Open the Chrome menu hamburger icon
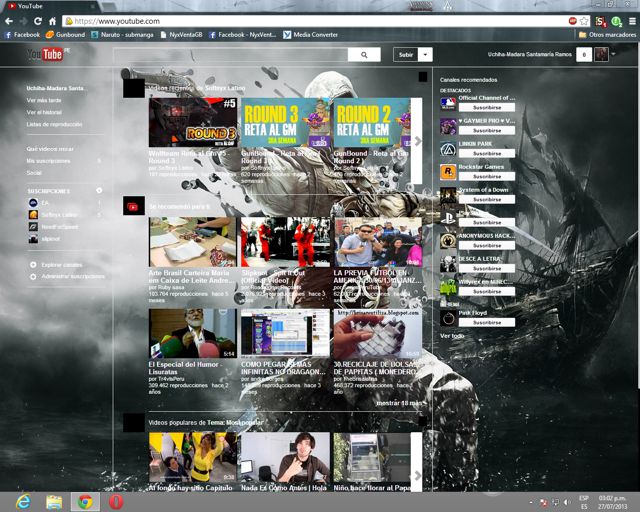The height and width of the screenshot is (512, 640). pos(632,21)
